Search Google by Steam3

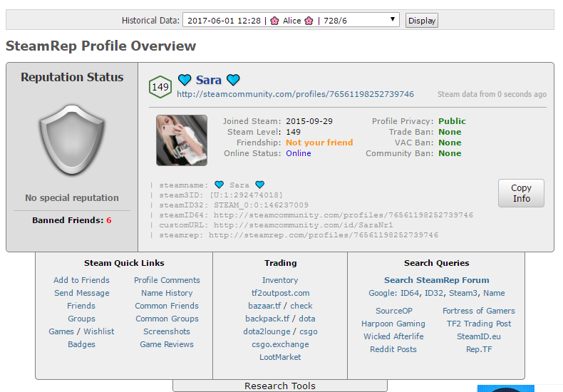tap(463, 293)
